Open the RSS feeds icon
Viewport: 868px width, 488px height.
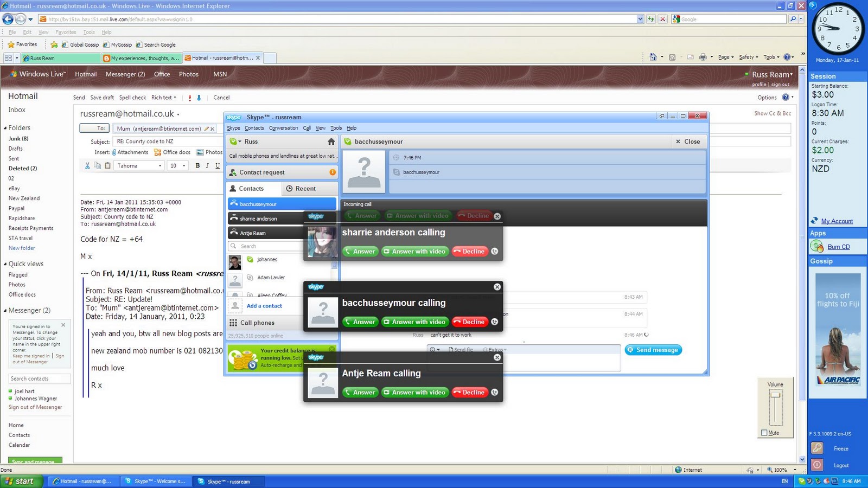click(x=672, y=57)
